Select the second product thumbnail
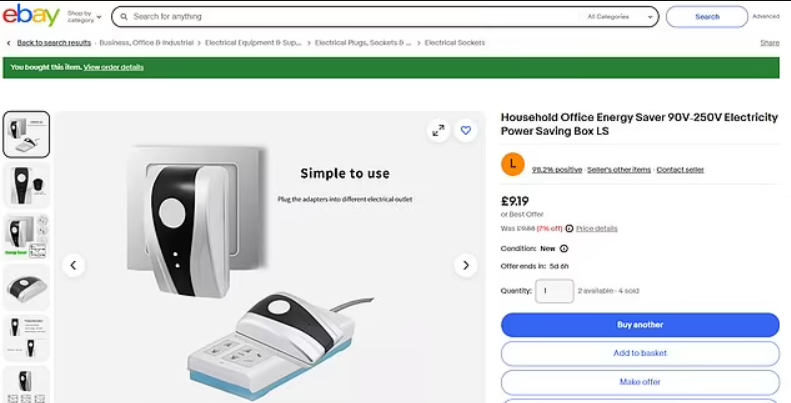 (x=26, y=185)
